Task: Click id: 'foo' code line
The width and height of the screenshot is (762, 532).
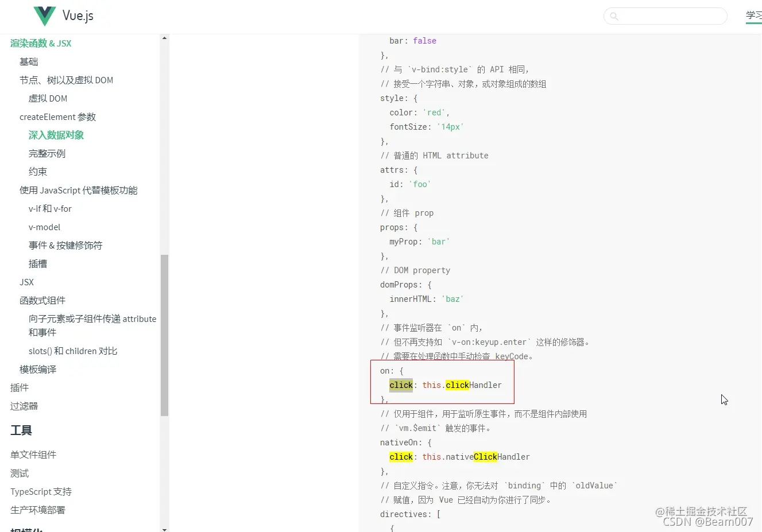Action: point(410,184)
